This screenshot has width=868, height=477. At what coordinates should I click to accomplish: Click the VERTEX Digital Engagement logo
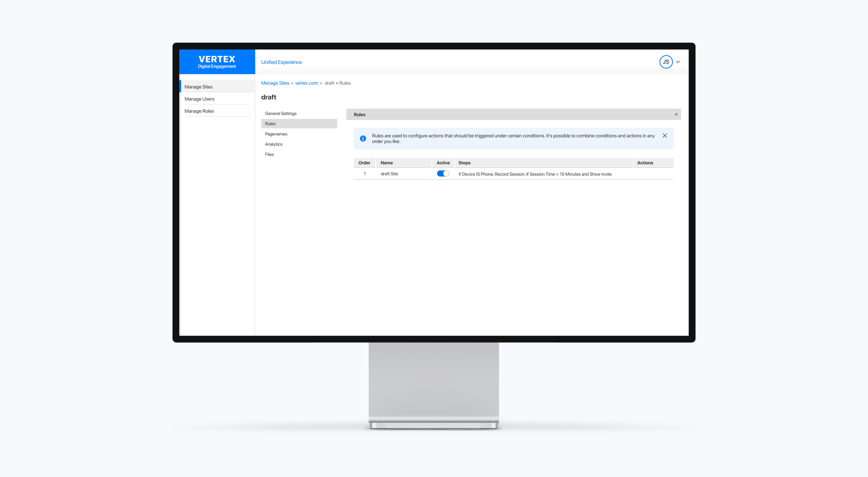tap(217, 62)
